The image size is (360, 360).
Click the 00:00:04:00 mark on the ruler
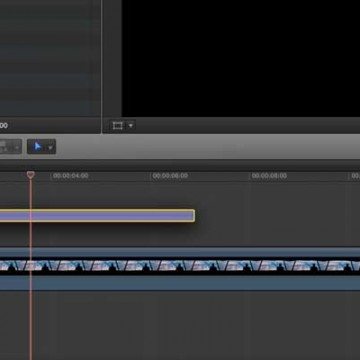coord(71,176)
